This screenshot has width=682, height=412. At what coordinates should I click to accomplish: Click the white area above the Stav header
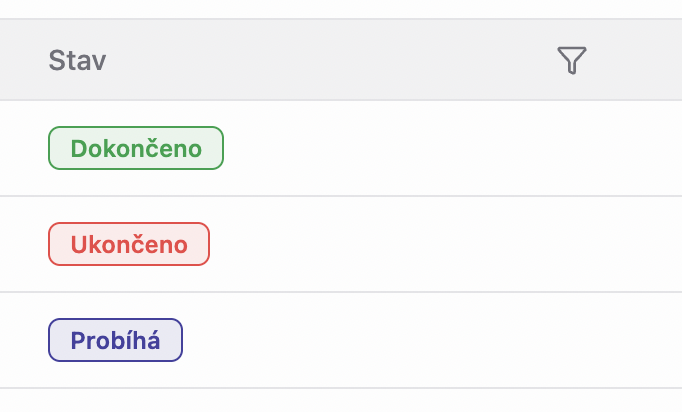click(340, 9)
